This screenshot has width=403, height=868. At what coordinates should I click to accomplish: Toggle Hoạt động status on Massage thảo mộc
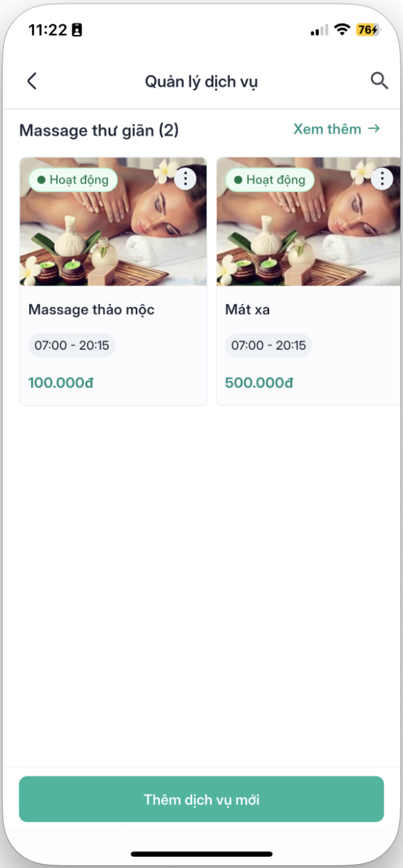[73, 180]
